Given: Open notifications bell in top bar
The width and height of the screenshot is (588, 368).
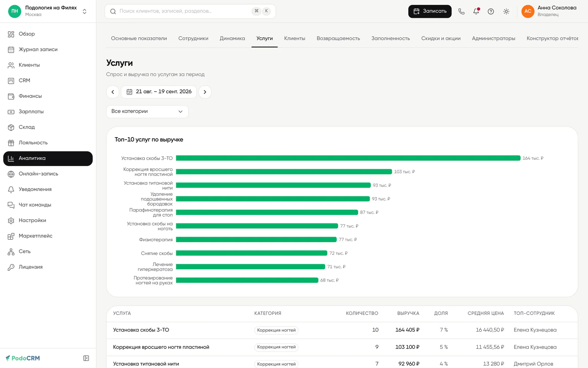Looking at the screenshot, I should (476, 11).
